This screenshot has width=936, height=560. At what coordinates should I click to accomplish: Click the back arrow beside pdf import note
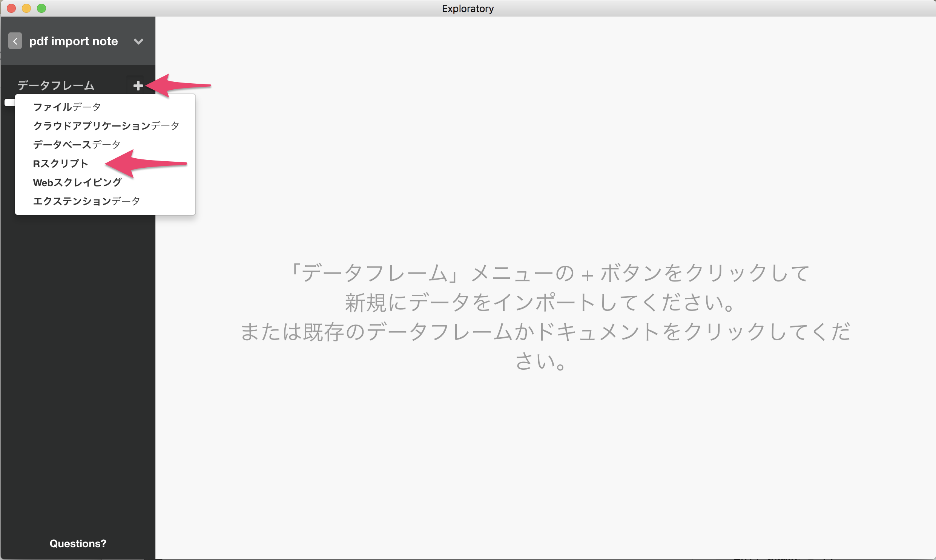15,41
